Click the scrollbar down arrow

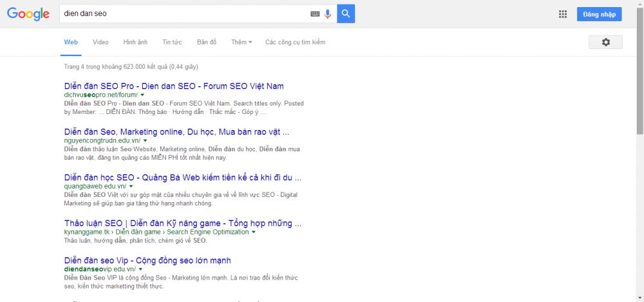pos(640,298)
